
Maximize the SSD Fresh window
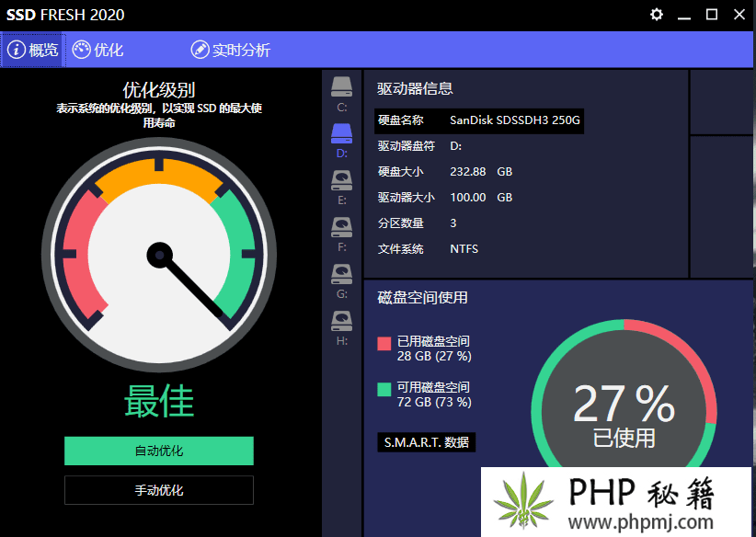click(712, 15)
